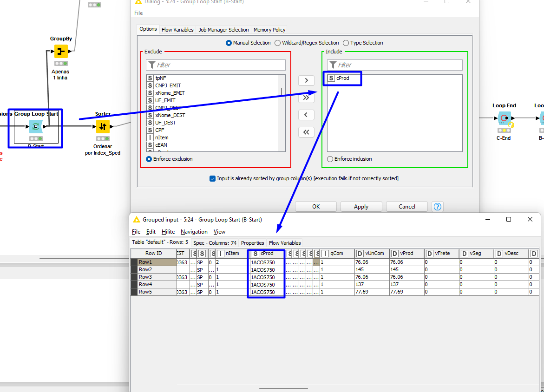This screenshot has height=392, width=544.
Task: Click the Cancel button
Action: point(406,207)
